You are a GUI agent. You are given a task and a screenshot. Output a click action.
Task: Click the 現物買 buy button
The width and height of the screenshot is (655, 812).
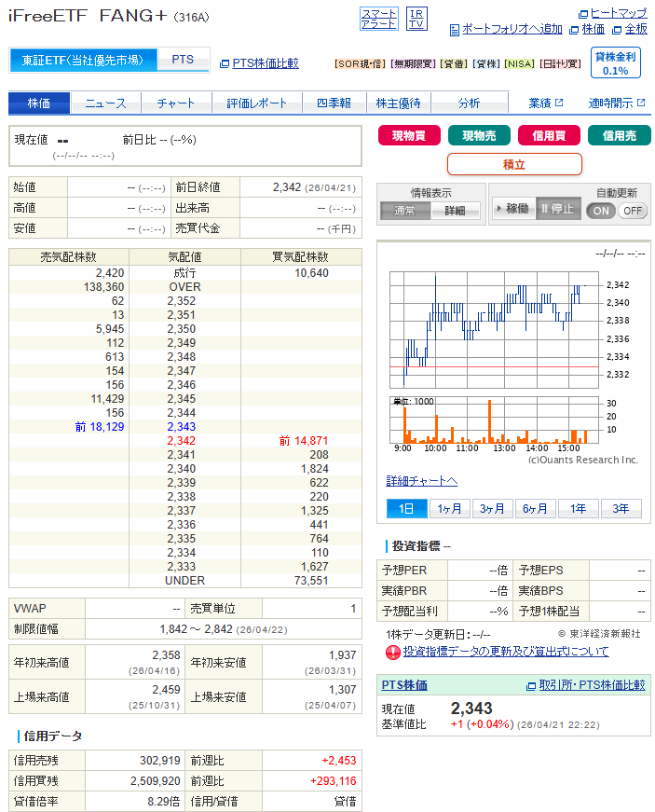(408, 136)
